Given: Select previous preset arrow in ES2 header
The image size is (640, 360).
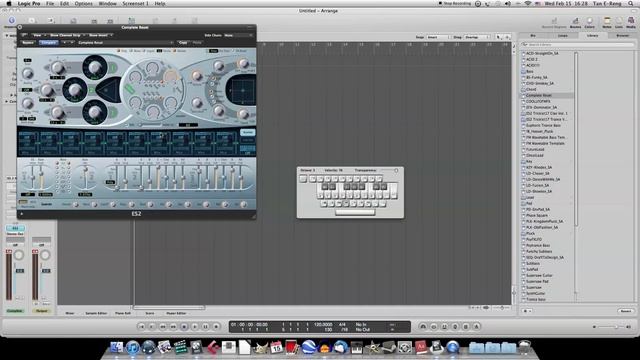Looking at the screenshot, I should (64, 42).
